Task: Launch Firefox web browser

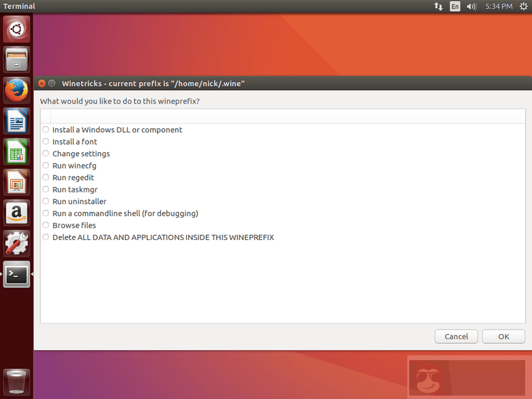Action: click(x=16, y=91)
